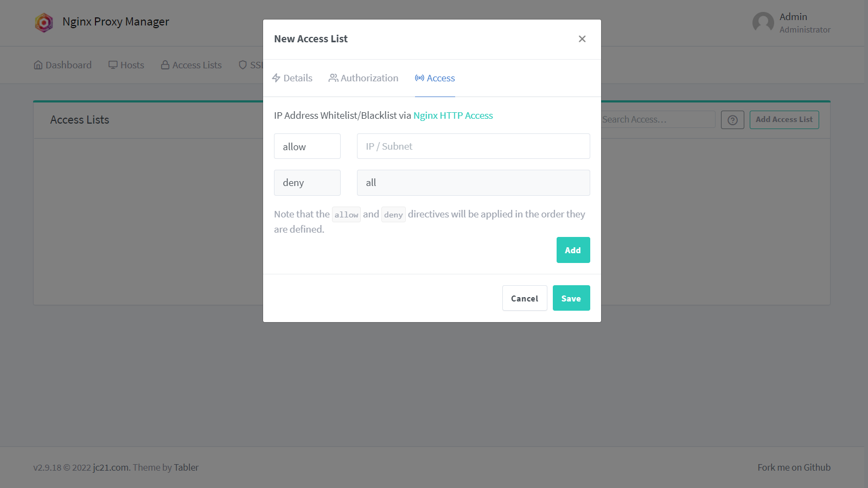The image size is (868, 488).
Task: Open the allow directive dropdown
Action: pyautogui.click(x=307, y=146)
